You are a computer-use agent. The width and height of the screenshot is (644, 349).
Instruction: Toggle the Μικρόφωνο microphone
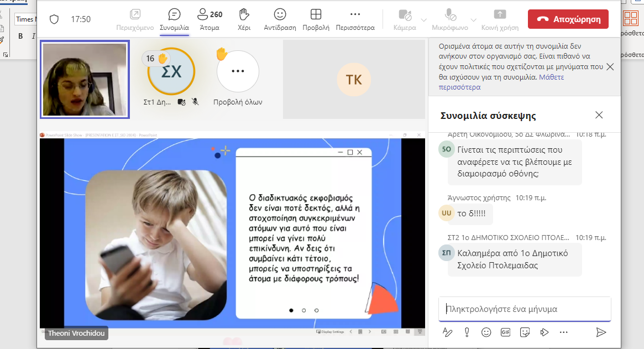click(x=450, y=20)
